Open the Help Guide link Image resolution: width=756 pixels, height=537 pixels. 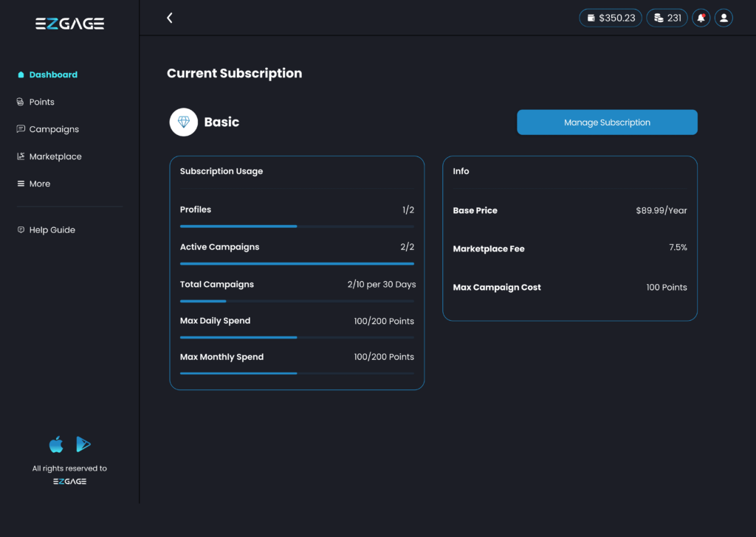tap(52, 230)
